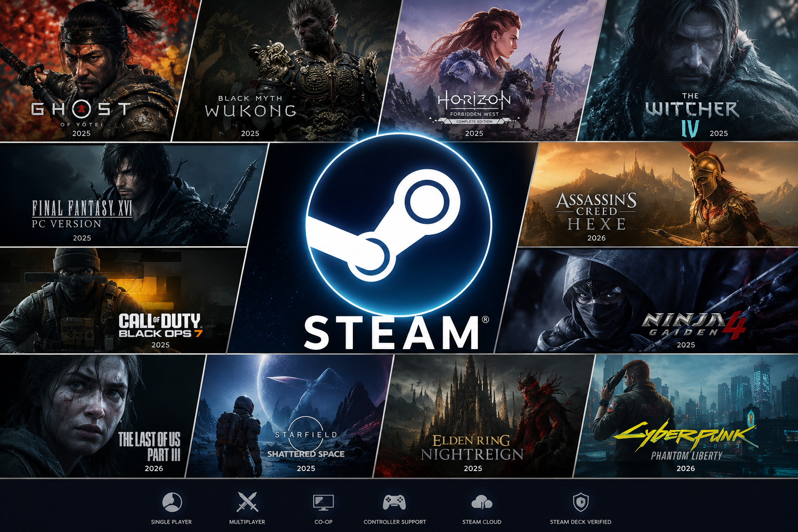
Task: Click the 'WUKONG' title text
Action: point(250,111)
